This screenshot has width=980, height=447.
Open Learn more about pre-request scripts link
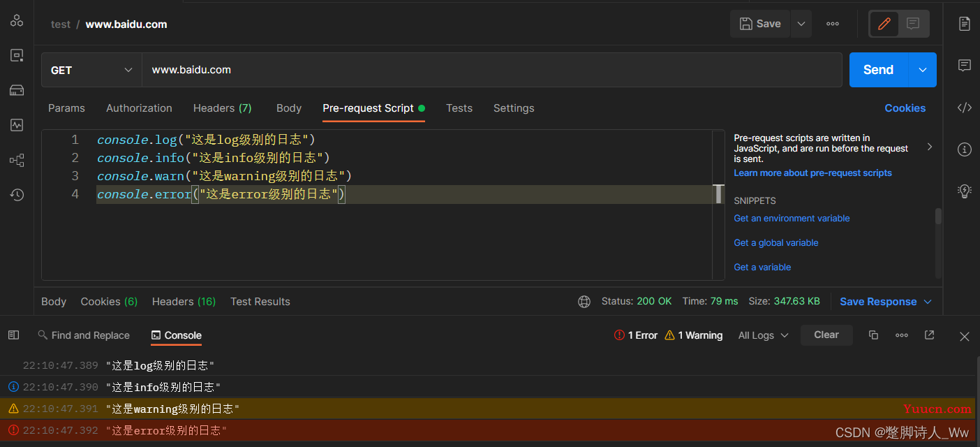coord(812,173)
